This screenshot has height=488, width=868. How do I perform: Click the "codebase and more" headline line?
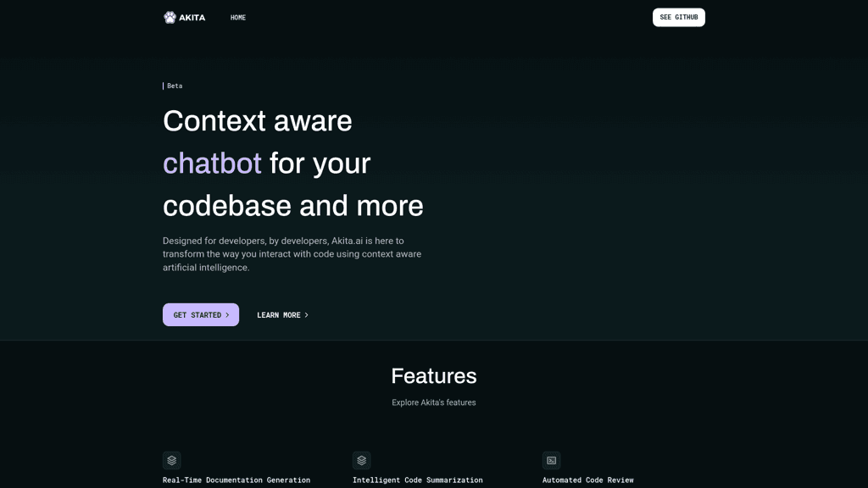[292, 206]
